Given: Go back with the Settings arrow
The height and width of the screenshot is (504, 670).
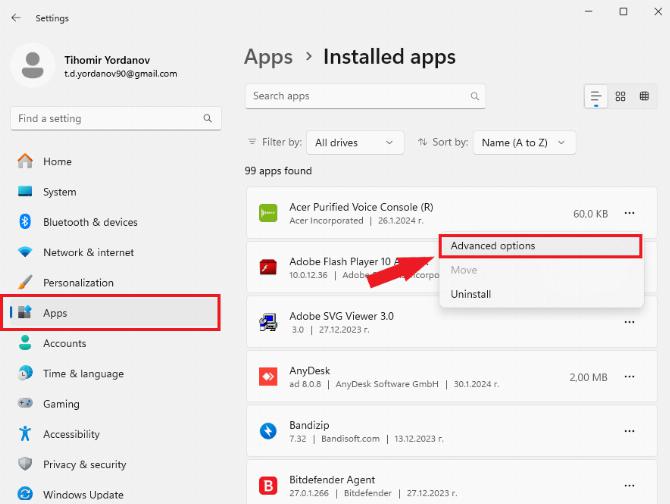Looking at the screenshot, I should pyautogui.click(x=16, y=18).
